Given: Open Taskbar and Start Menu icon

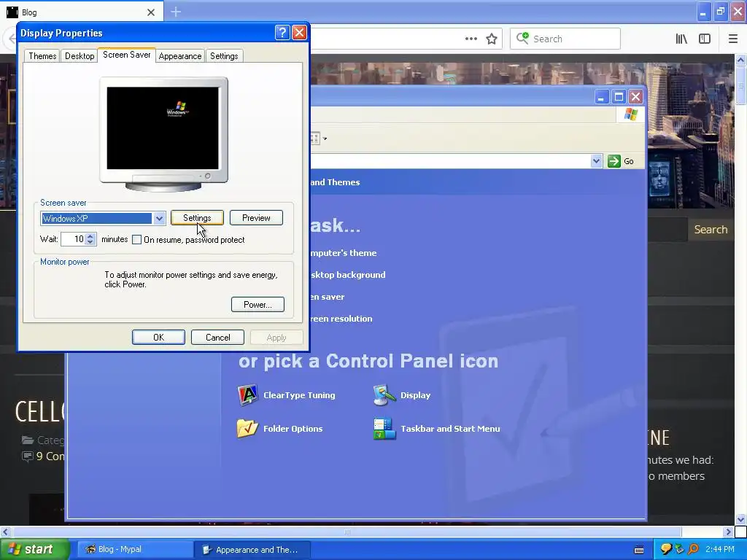Looking at the screenshot, I should [384, 429].
